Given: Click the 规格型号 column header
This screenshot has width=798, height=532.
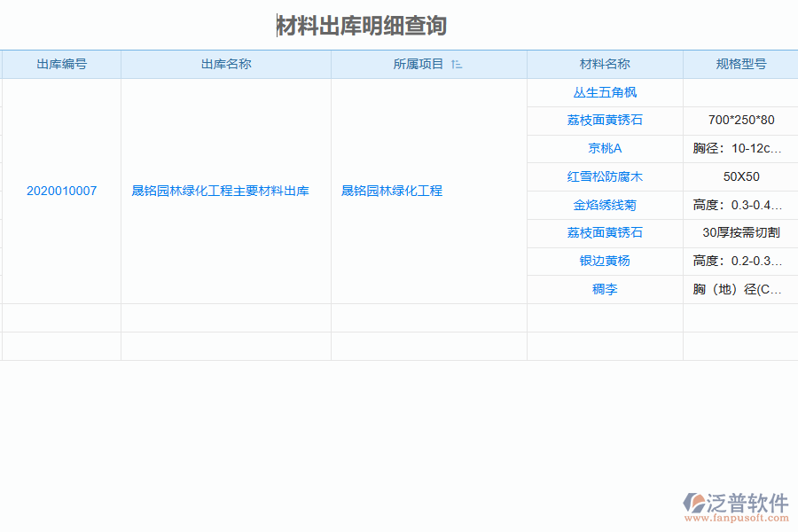Looking at the screenshot, I should pos(741,64).
